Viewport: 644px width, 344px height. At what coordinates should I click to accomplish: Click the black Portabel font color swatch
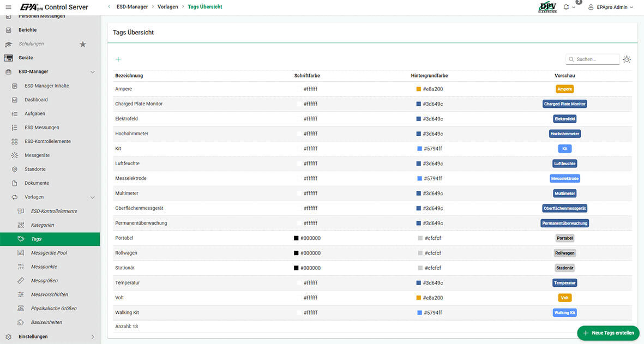(296, 238)
